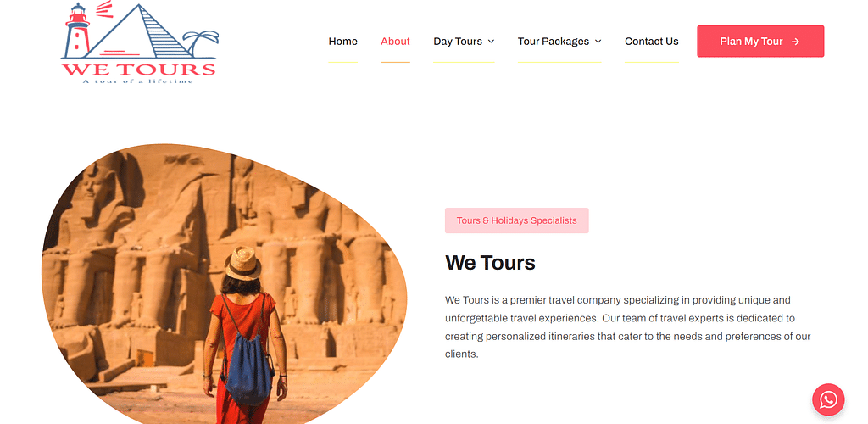Select the About nav item

click(395, 42)
